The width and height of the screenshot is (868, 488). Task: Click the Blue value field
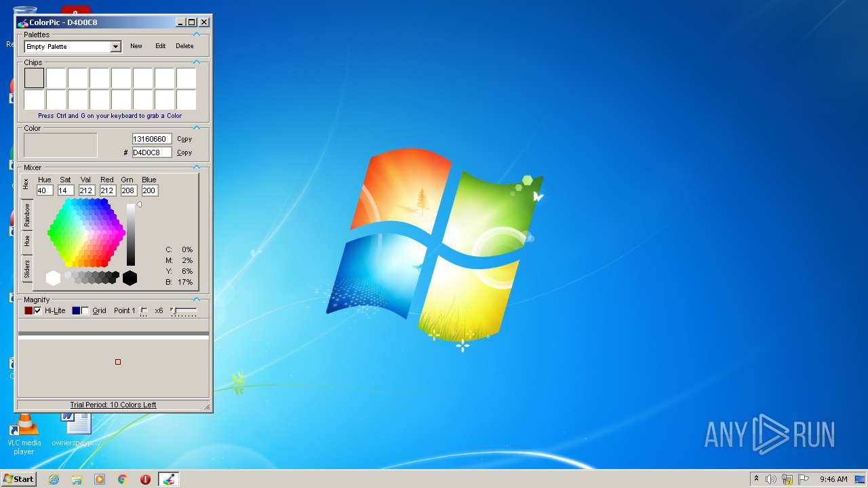click(149, 190)
